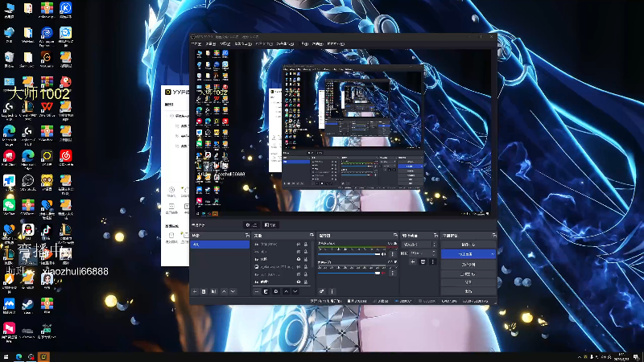Open source properties gear in Sources toolbar
Image resolution: width=644 pixels, height=362 pixels.
point(276,291)
